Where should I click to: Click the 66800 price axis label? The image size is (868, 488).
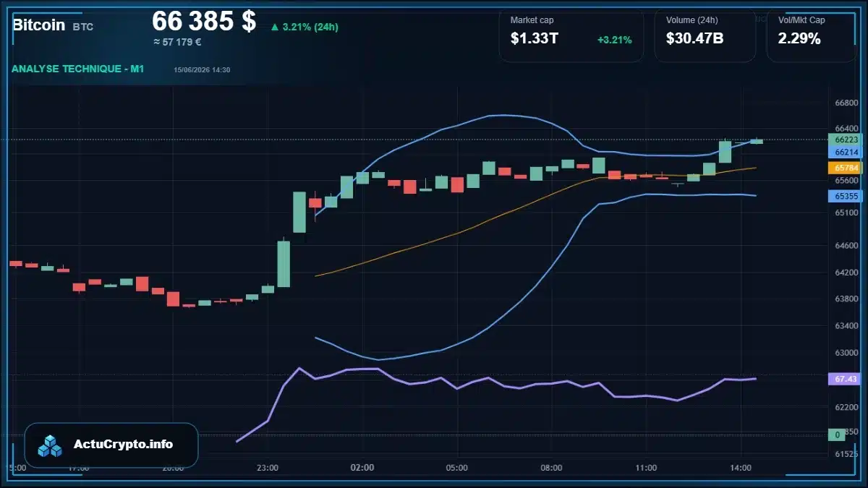[x=846, y=103]
